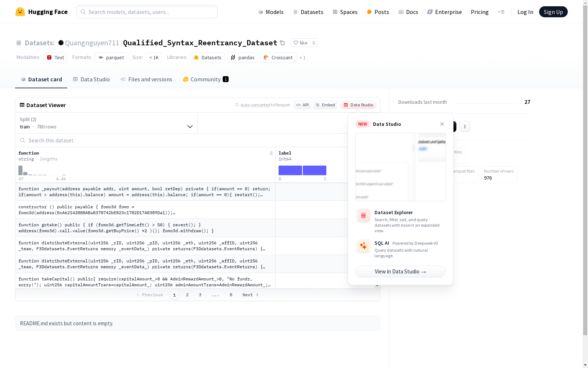Switch to the Data Studio tab
Image resolution: width=588 pixels, height=368 pixels.
point(91,79)
